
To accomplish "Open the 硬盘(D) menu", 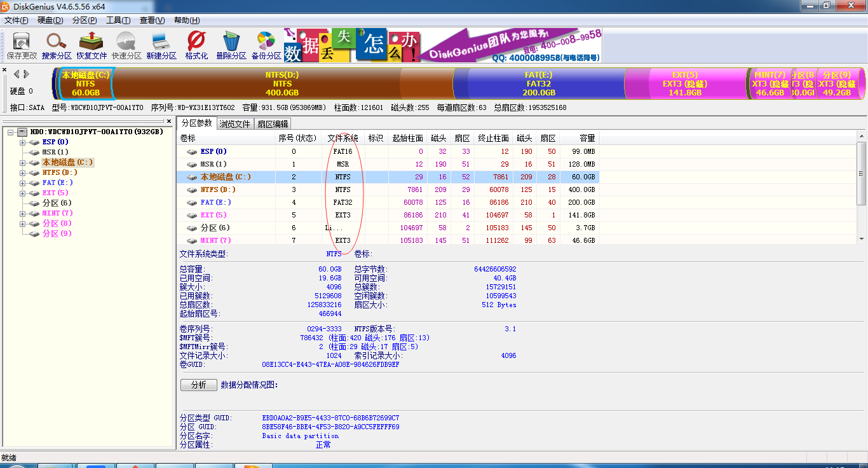I will point(50,20).
